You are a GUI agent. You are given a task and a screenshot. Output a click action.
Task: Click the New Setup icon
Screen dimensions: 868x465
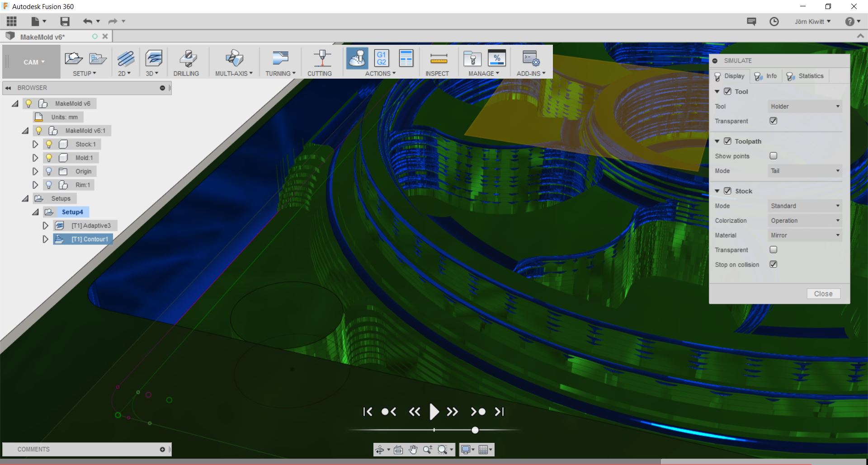(x=74, y=58)
